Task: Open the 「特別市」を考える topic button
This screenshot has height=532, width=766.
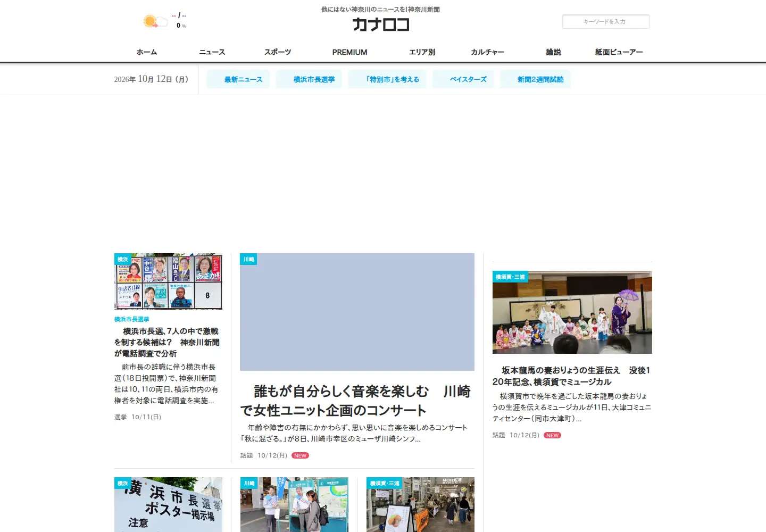Action: pyautogui.click(x=387, y=79)
